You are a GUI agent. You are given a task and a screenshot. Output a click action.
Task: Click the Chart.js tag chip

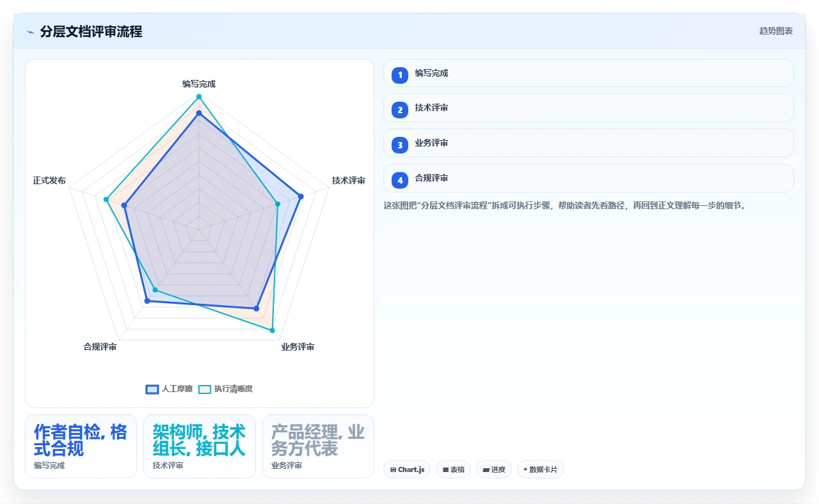click(407, 469)
